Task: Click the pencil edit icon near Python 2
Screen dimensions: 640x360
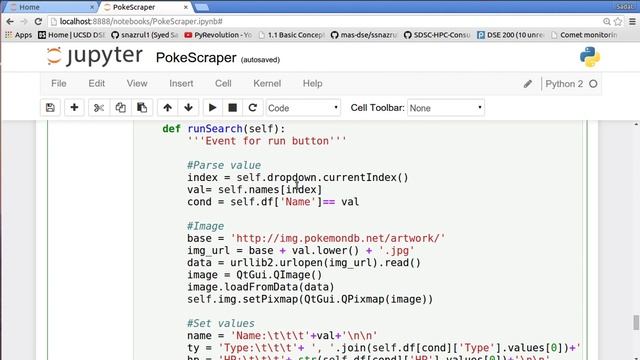Action: pos(528,84)
